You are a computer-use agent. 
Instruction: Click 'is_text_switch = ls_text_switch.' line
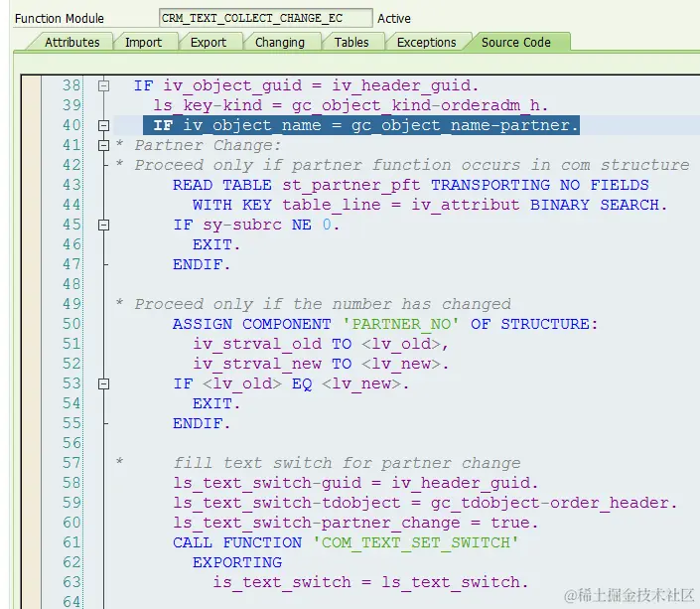tap(370, 582)
